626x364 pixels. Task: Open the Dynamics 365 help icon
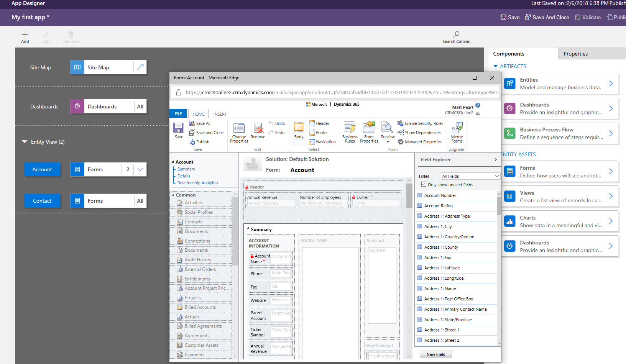click(x=478, y=105)
